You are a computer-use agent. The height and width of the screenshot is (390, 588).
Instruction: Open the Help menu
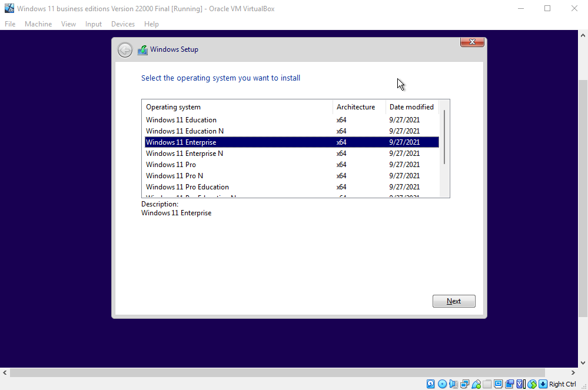click(x=151, y=24)
